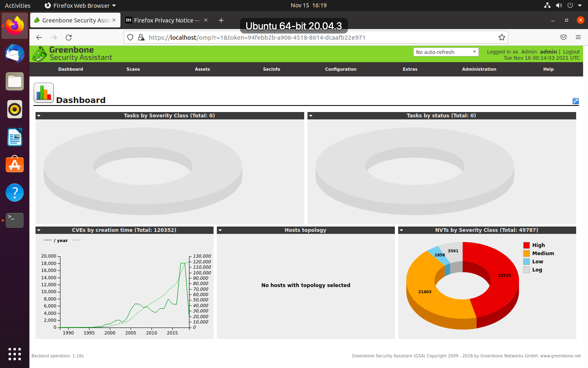
Task: Click the red High donut segment 22935
Action: [x=504, y=275]
